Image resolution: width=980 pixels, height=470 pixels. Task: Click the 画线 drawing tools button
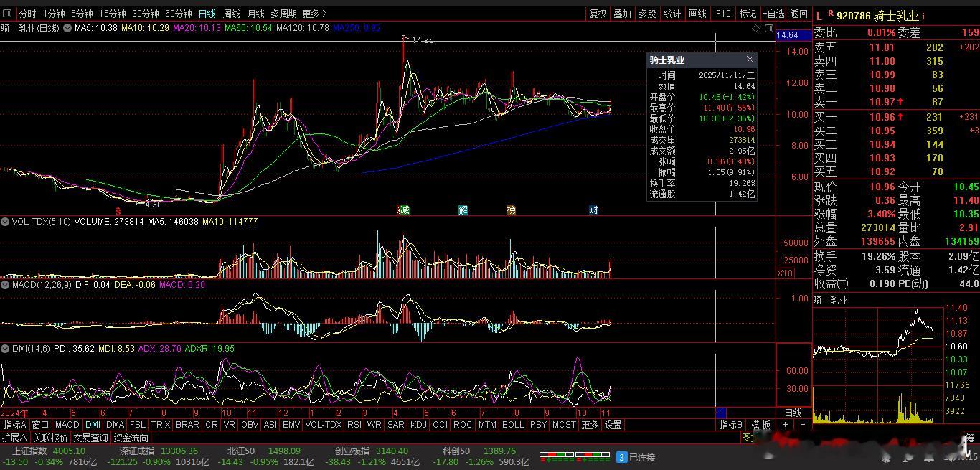[x=697, y=14]
